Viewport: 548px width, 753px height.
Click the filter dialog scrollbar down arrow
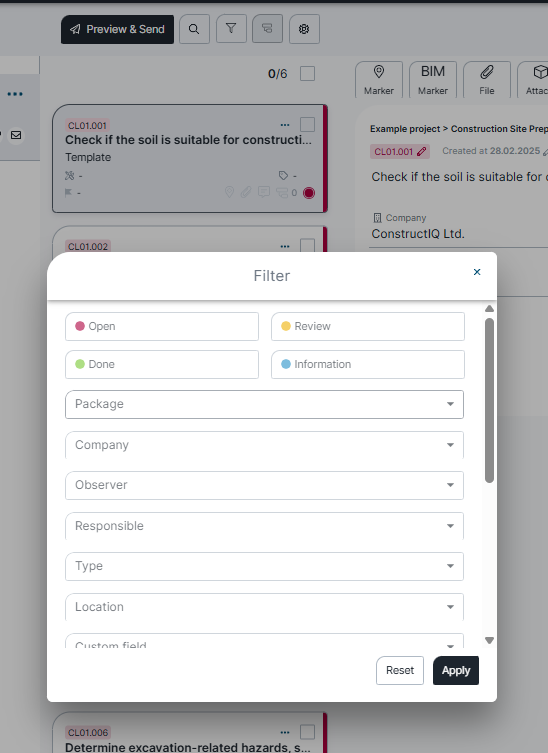point(489,640)
